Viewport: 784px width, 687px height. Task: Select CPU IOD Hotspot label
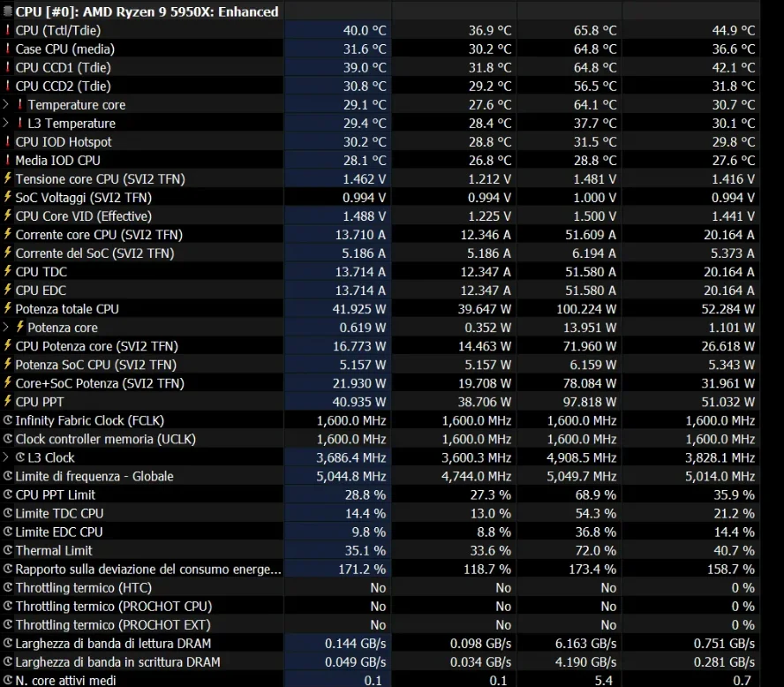coord(64,142)
